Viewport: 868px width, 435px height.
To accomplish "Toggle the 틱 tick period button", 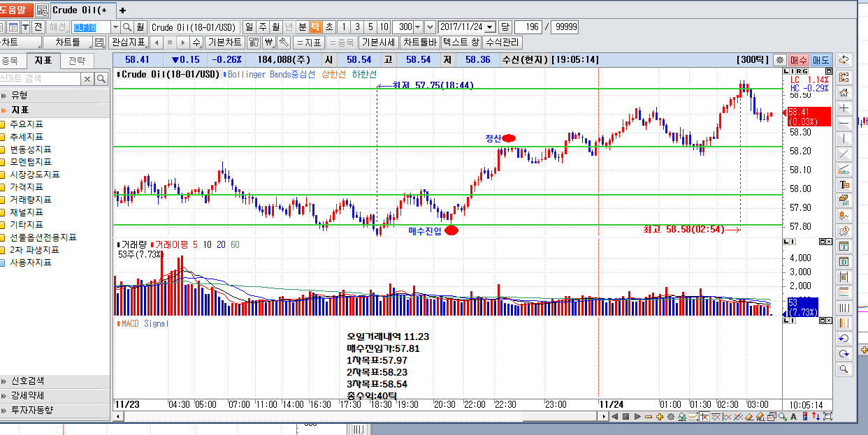I will 316,27.
